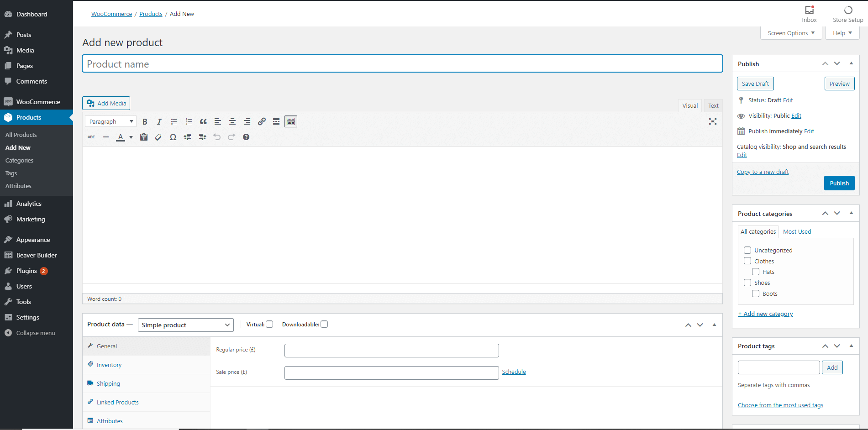This screenshot has height=430, width=868.
Task: Open the Inventory tab in Product data
Action: pyautogui.click(x=109, y=364)
